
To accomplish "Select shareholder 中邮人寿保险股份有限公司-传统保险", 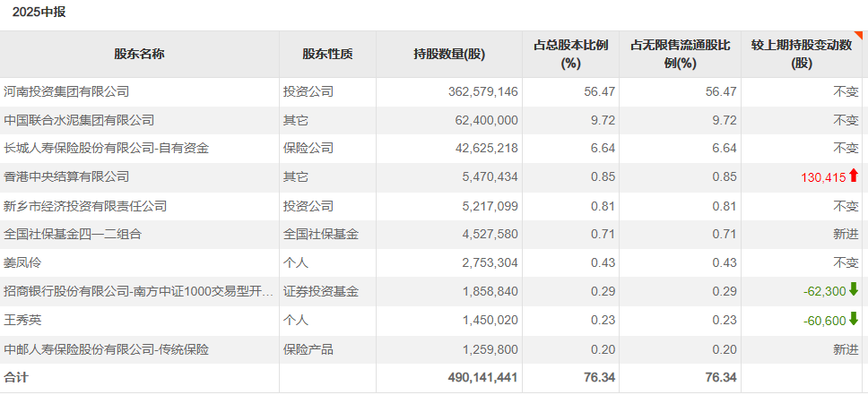I will pos(107,349).
